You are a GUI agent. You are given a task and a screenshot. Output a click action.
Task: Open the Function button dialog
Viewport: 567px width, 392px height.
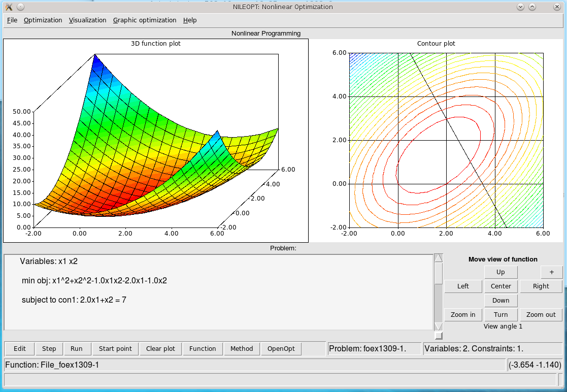203,349
